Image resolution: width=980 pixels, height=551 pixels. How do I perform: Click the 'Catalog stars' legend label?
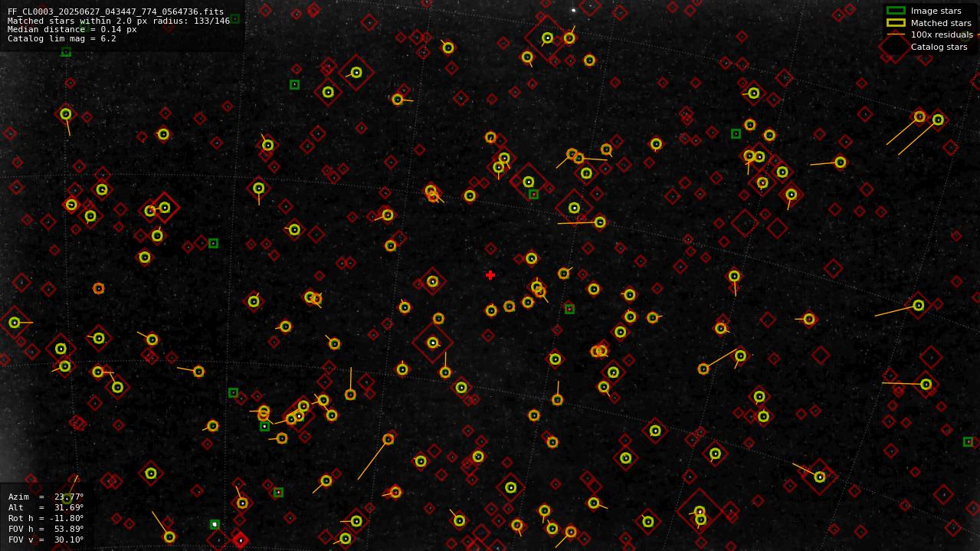pos(939,47)
